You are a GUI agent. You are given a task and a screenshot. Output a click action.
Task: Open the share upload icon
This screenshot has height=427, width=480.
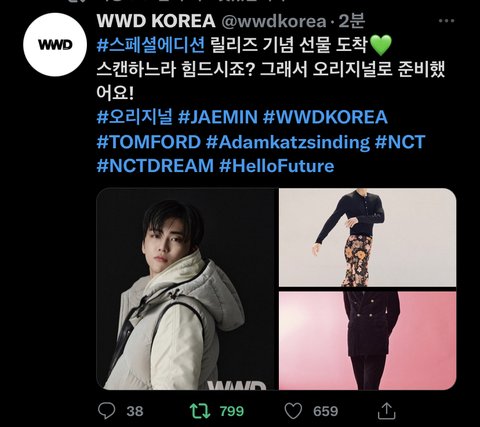pos(386,411)
